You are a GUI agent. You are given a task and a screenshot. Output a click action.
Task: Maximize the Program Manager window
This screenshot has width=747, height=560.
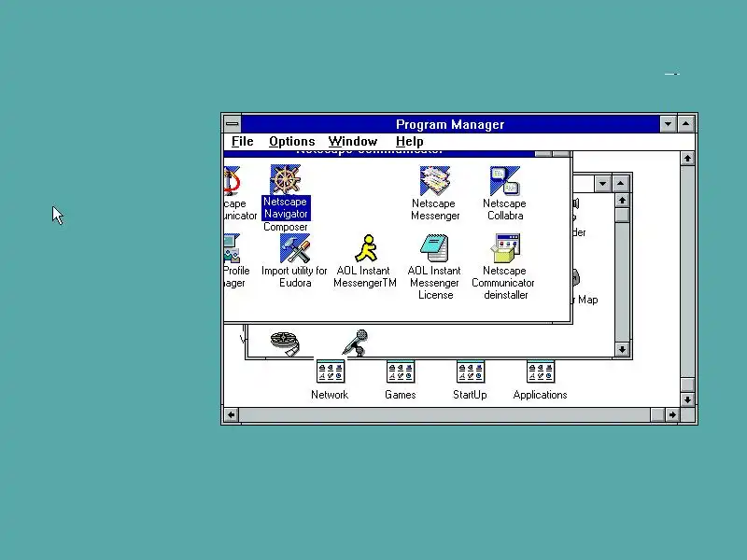pyautogui.click(x=685, y=124)
